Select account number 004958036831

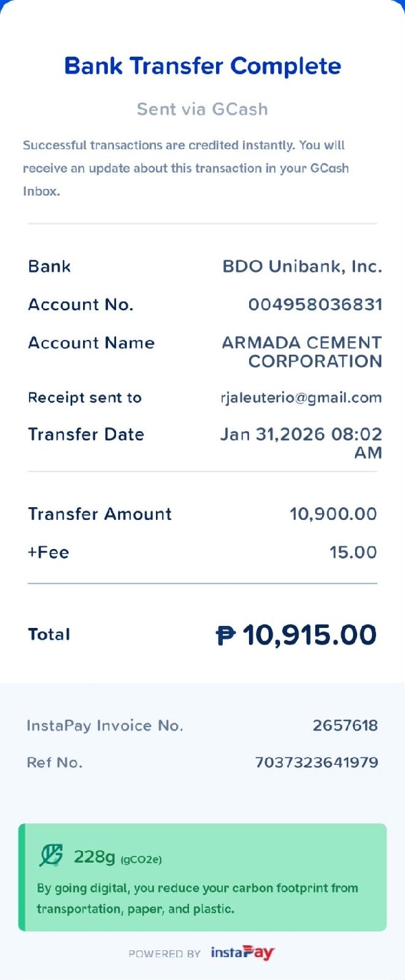pos(315,305)
